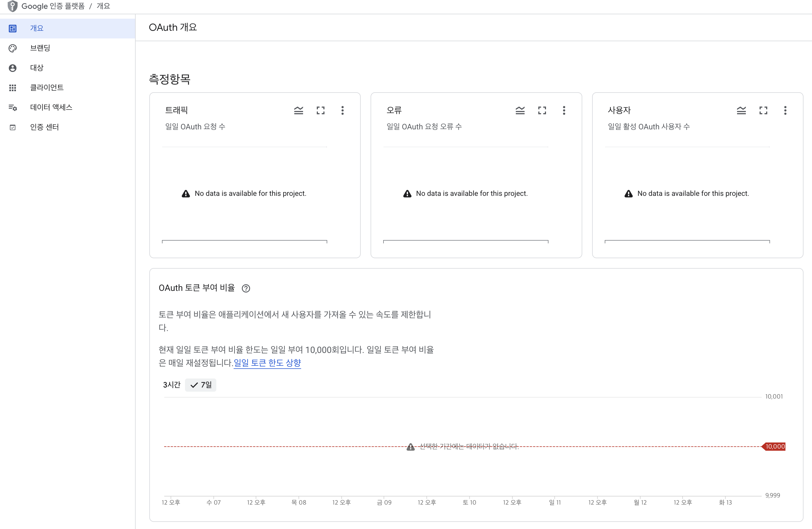Select the 3시간 time range
The image size is (812, 529).
172,385
